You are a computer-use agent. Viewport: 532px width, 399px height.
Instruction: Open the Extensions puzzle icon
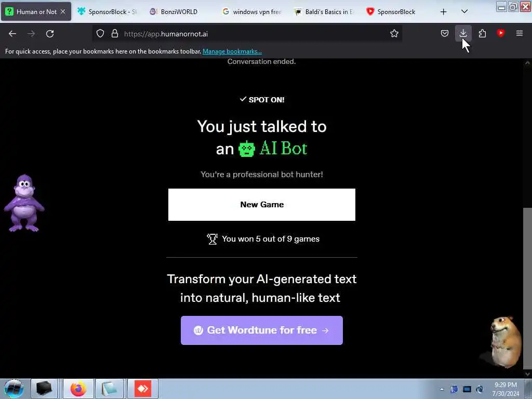coord(482,34)
